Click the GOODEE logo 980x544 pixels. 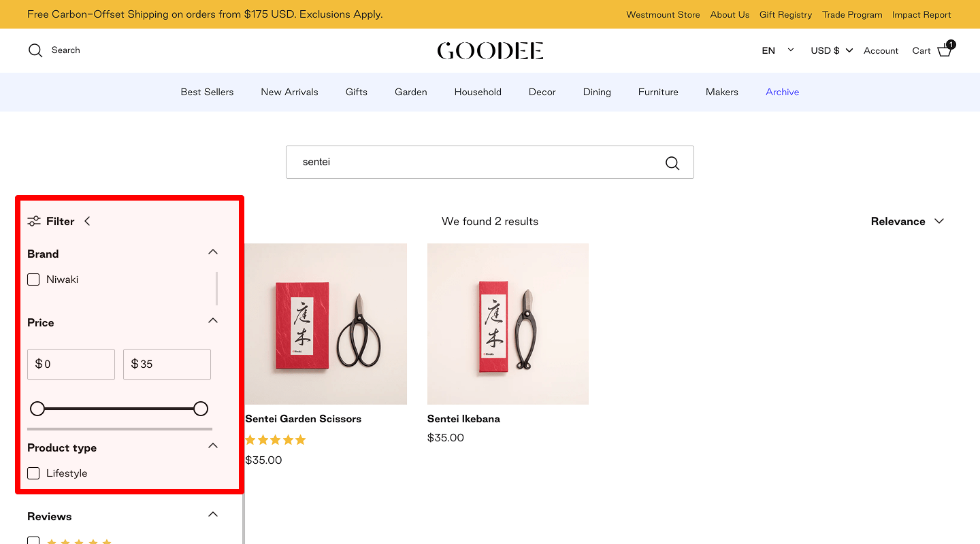pos(490,50)
